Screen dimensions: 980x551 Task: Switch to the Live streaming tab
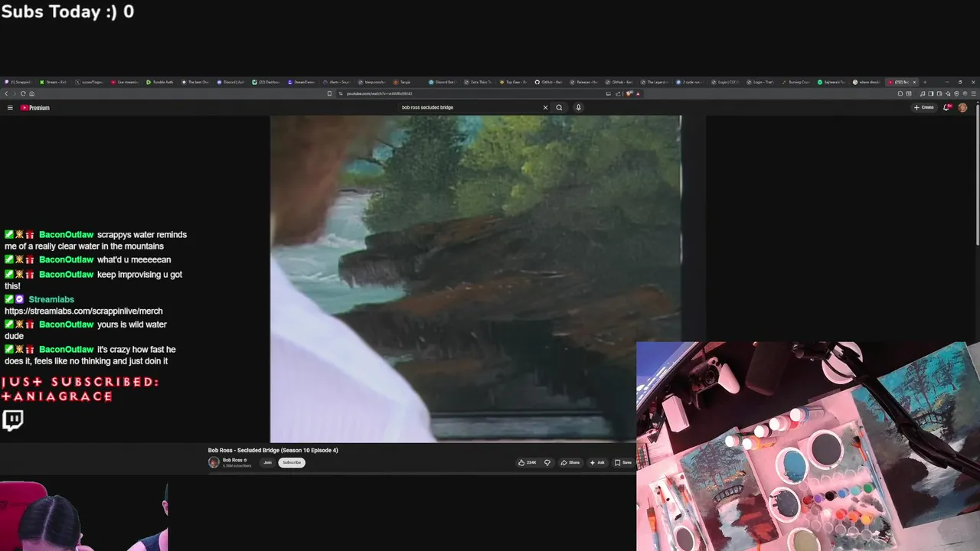tap(126, 82)
